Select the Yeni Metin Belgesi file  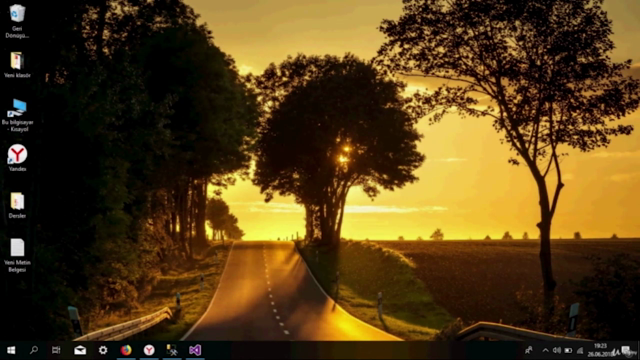[x=17, y=248]
